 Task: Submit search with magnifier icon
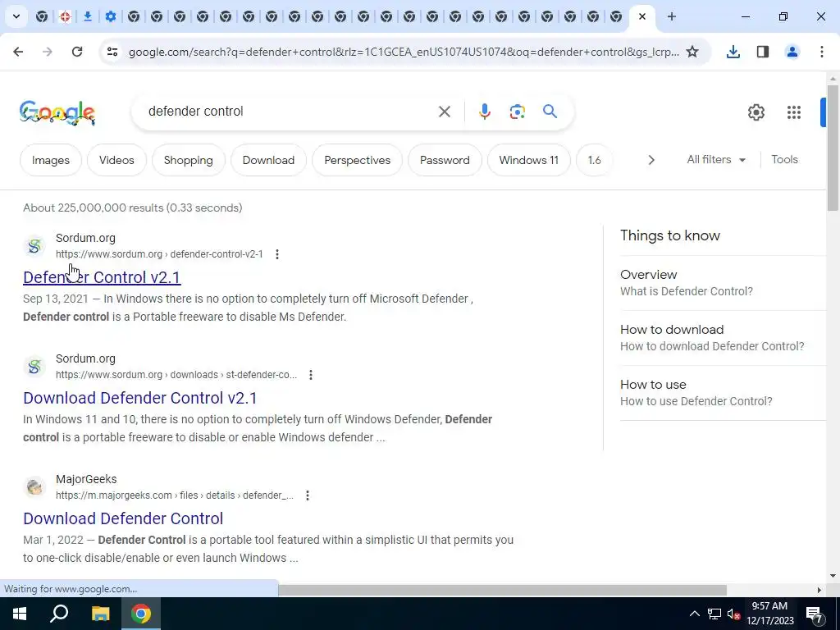coord(550,112)
